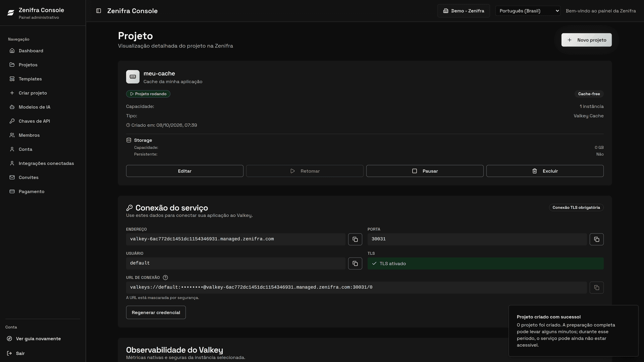Screen dimensions: 644x362
Task: Click the meu-cache project icon
Action: pyautogui.click(x=133, y=77)
